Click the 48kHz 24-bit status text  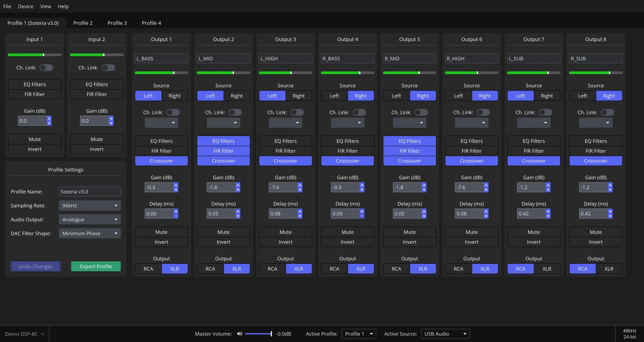point(630,334)
